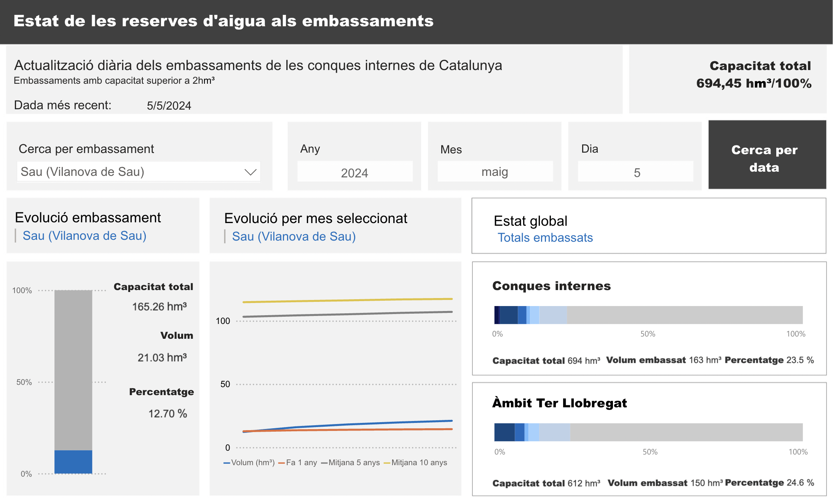
Task: Click Sau link under Evolució per mes seleccionat
Action: click(x=294, y=236)
